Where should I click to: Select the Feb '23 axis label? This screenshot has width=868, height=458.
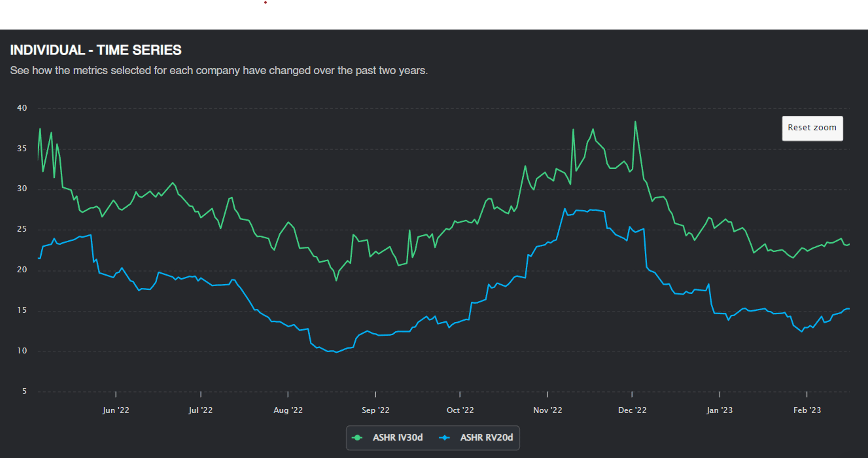807,410
